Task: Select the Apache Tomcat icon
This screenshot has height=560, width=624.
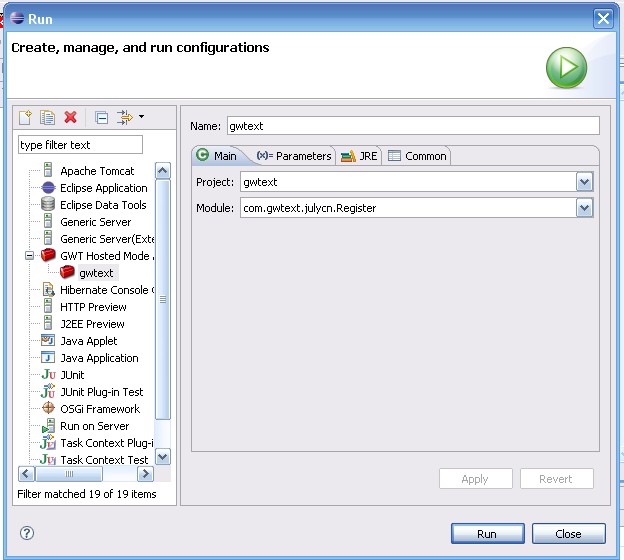Action: pos(48,170)
